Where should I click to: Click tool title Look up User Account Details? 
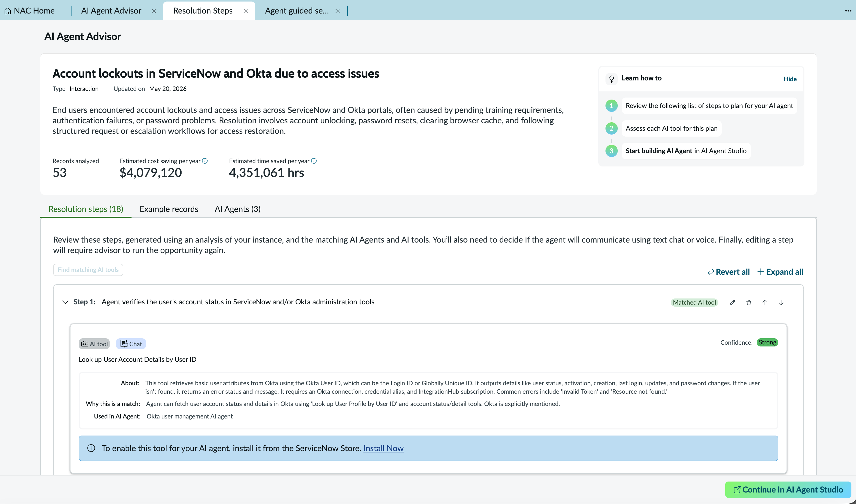click(x=138, y=359)
